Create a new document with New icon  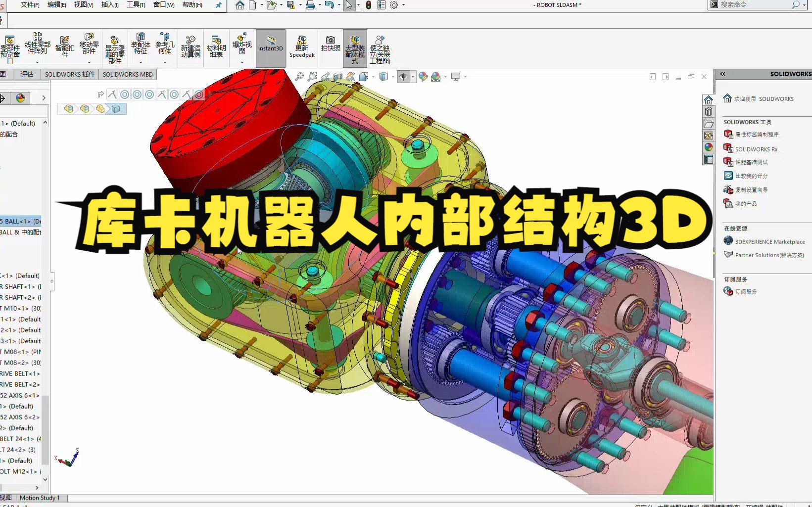point(252,5)
